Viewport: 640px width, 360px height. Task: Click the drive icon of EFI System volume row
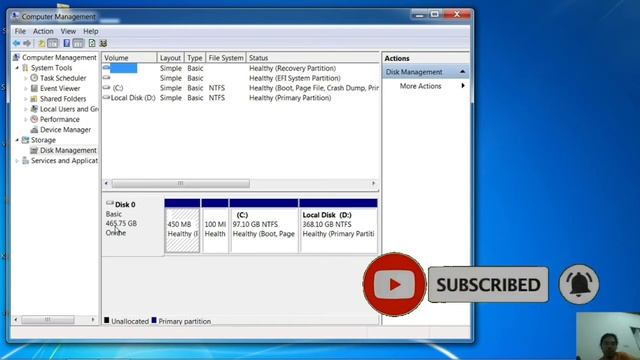pyautogui.click(x=107, y=78)
